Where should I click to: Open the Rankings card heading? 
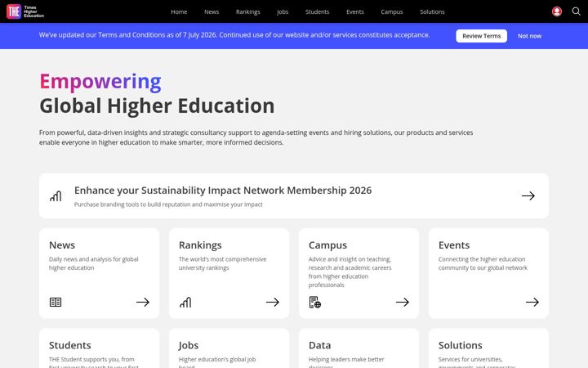pos(200,245)
